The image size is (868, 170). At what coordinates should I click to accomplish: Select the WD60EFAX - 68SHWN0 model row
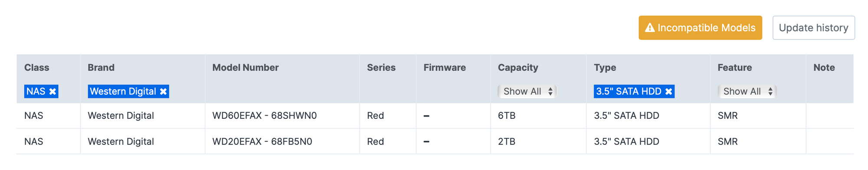[435, 116]
